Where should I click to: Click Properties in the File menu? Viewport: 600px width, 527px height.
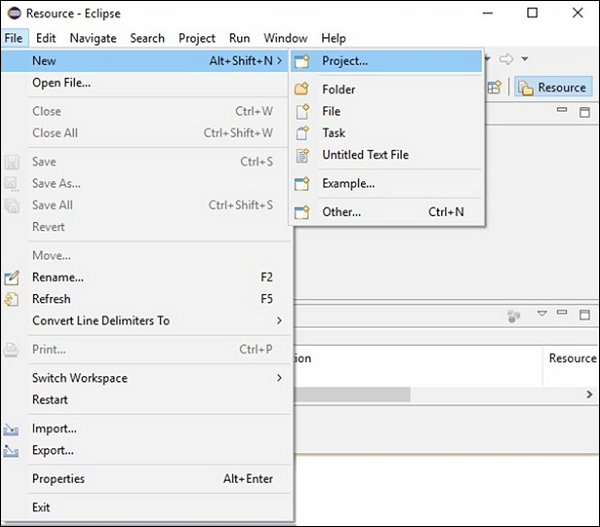pyautogui.click(x=58, y=479)
